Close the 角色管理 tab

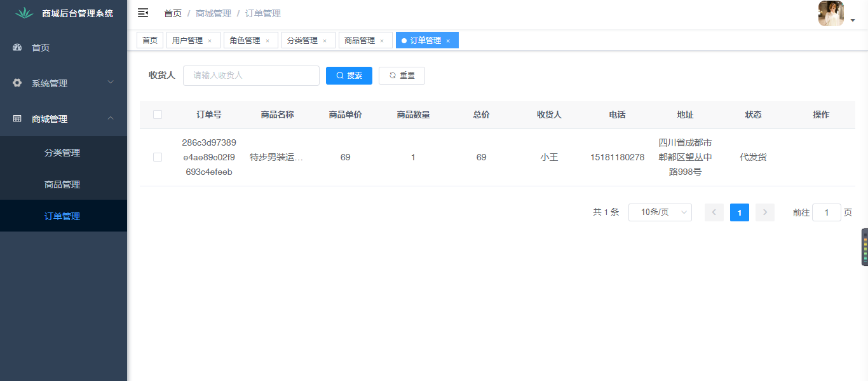pyautogui.click(x=267, y=41)
